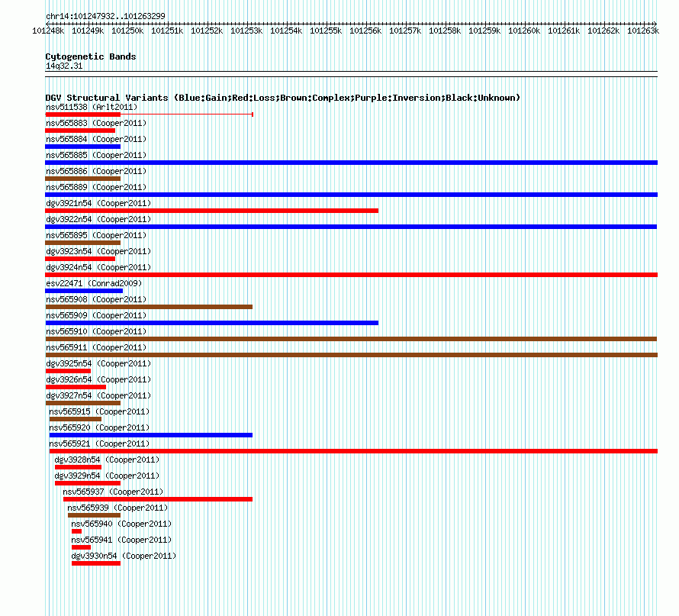The image size is (679, 616).
Task: Click the dgv3928n54 (Cooper2011) label
Action: tap(107, 460)
